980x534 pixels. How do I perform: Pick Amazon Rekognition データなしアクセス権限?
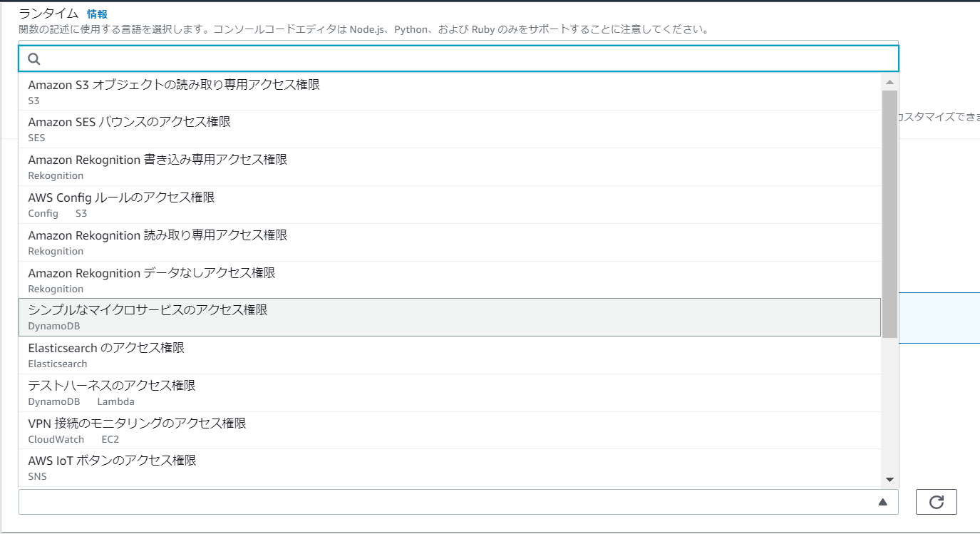point(450,280)
